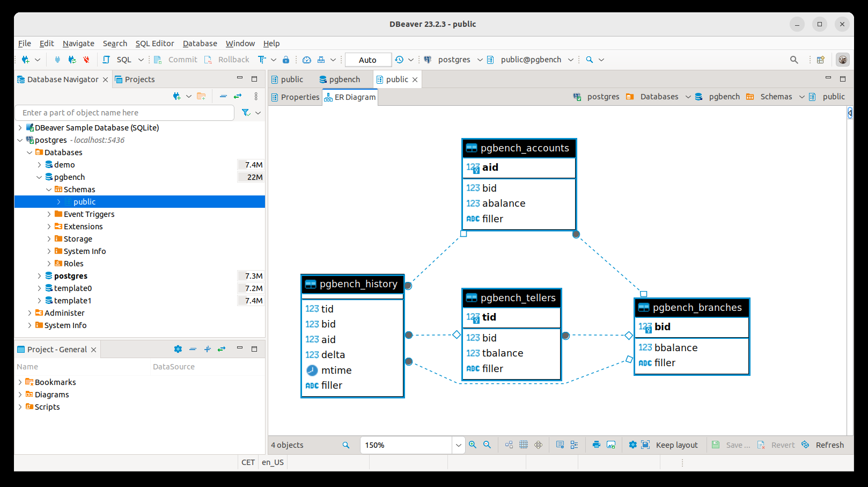Image resolution: width=868 pixels, height=487 pixels.
Task: Open the dashboard gauge icon
Action: (x=307, y=60)
